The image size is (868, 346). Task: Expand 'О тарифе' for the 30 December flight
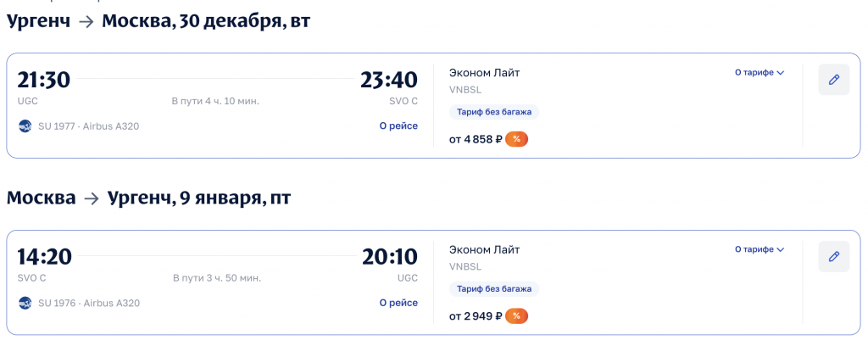coord(759,73)
